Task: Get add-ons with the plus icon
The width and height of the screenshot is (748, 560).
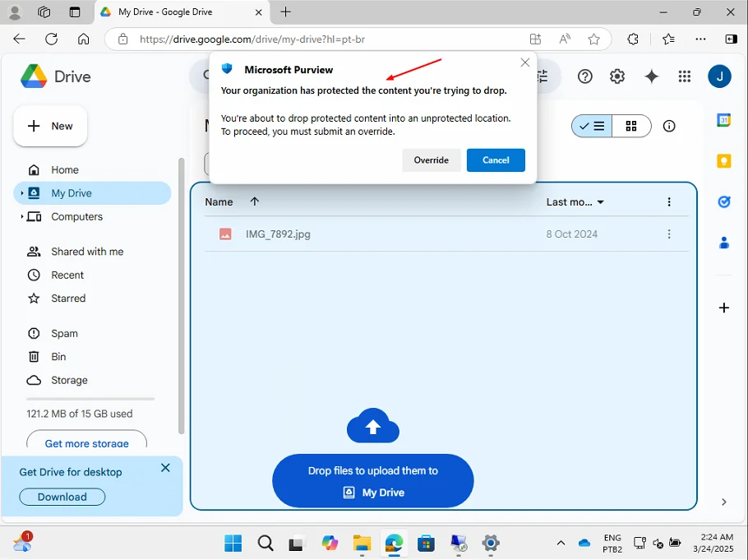Action: coord(723,308)
